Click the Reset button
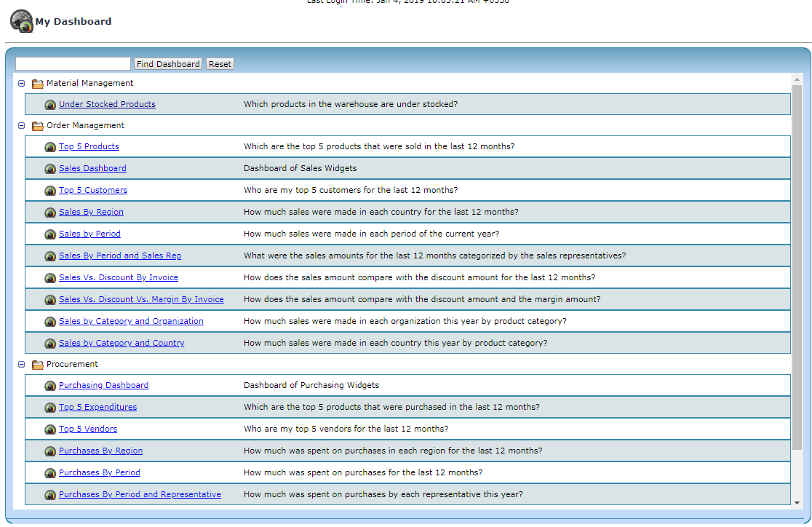The image size is (812, 527). click(220, 64)
